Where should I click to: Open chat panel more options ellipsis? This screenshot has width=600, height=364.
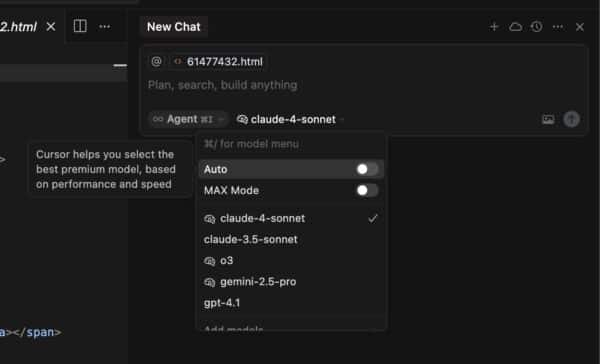[x=558, y=27]
